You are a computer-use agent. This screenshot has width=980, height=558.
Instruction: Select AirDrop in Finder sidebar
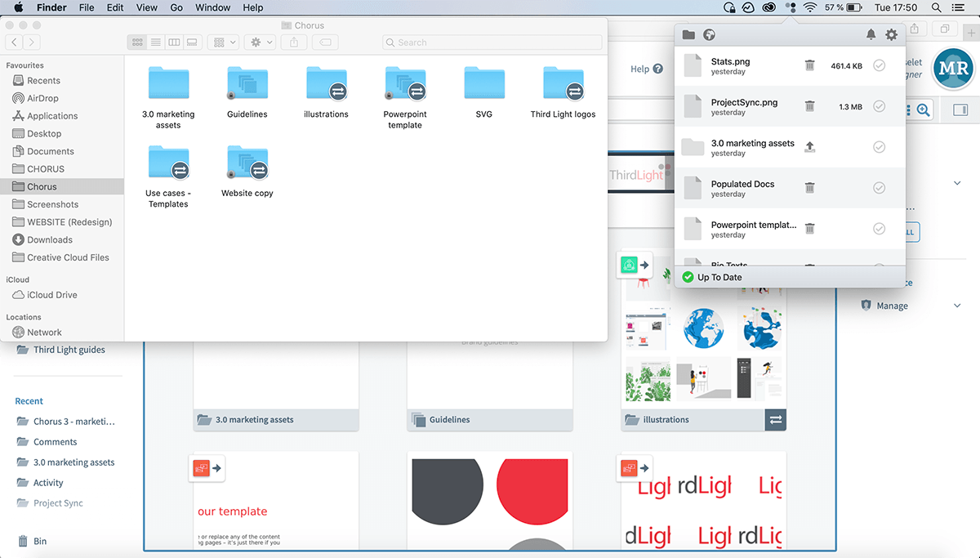pos(42,98)
